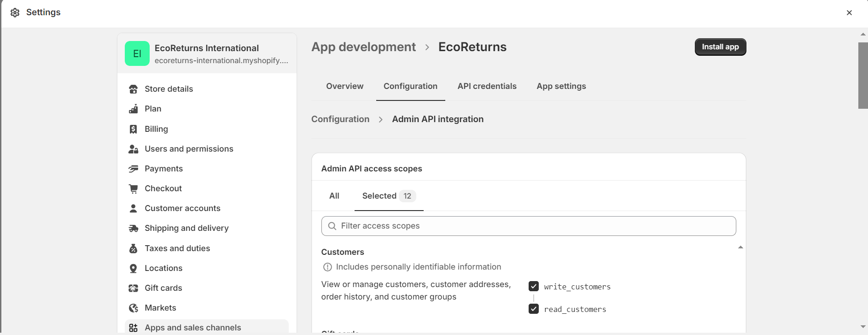Click the Shipping and delivery truck icon

tap(134, 228)
